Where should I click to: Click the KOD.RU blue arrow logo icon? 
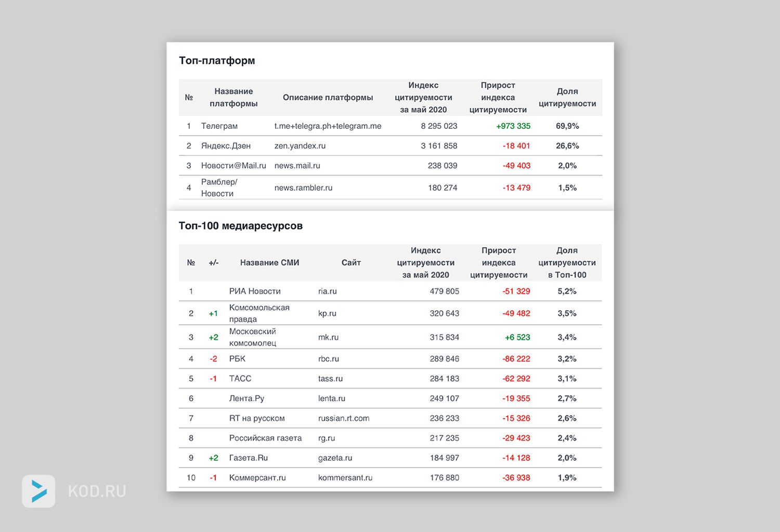pyautogui.click(x=38, y=491)
